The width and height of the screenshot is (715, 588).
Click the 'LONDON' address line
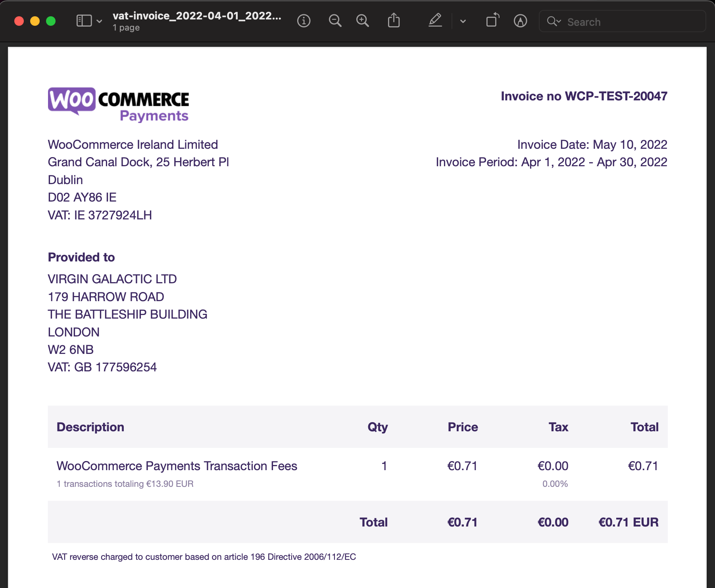[x=74, y=332]
